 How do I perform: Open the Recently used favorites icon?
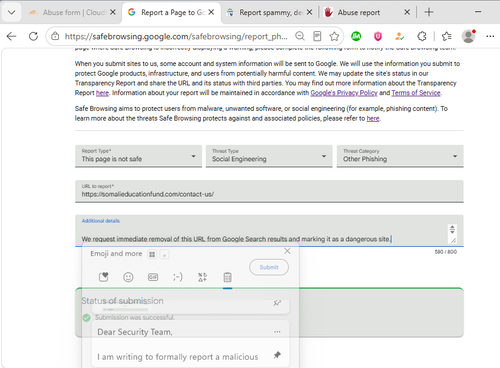[104, 277]
